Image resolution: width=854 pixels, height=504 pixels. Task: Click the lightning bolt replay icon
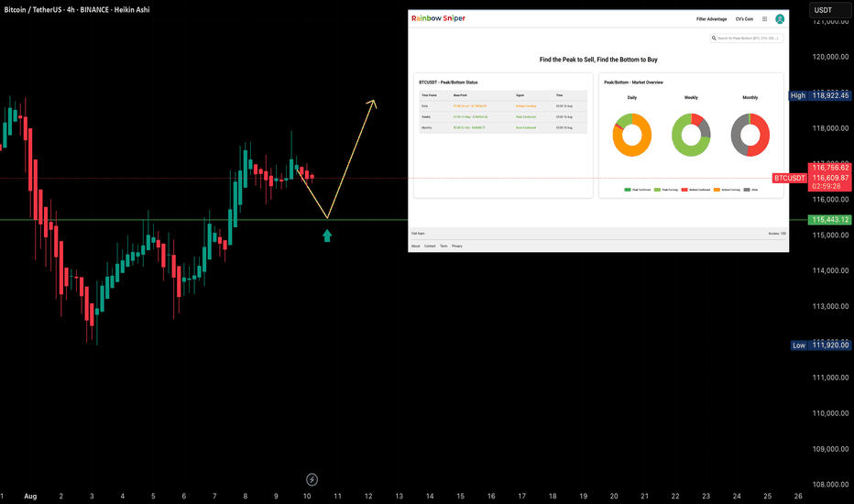tap(312, 479)
